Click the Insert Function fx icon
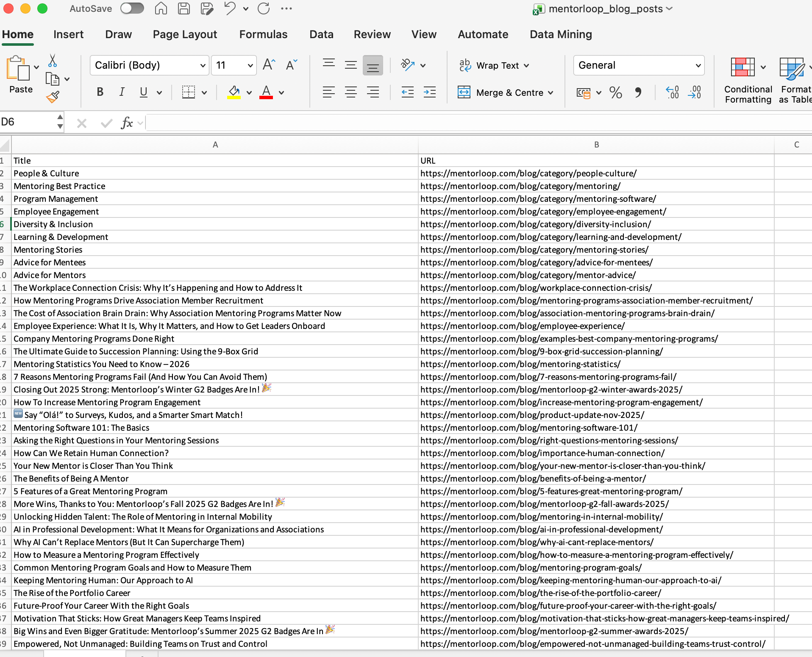This screenshot has width=812, height=657. coord(127,123)
